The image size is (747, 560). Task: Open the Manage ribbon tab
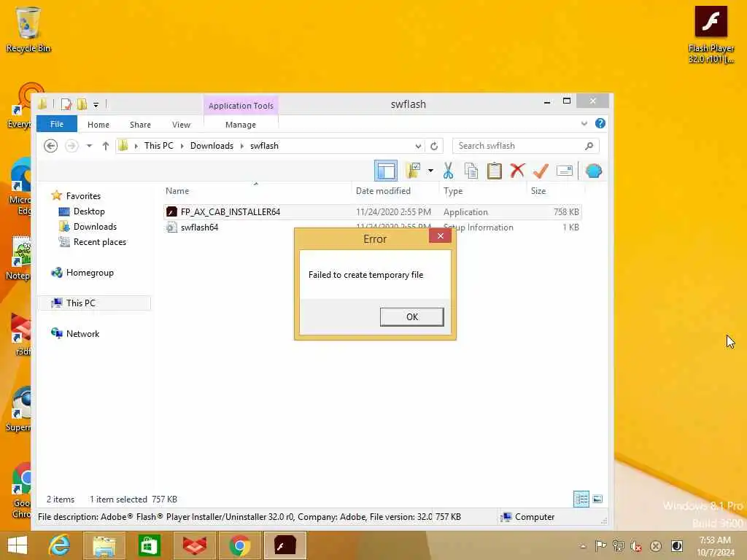click(x=241, y=124)
